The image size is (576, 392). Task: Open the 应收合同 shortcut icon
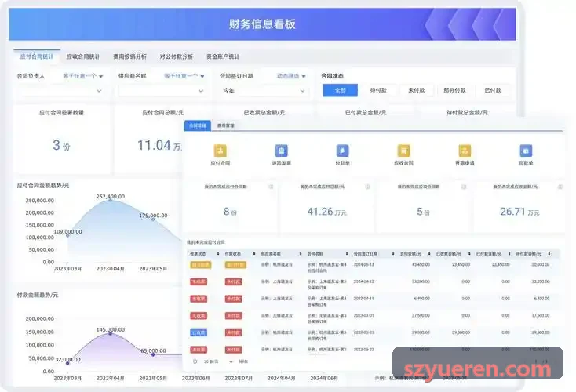coord(403,151)
